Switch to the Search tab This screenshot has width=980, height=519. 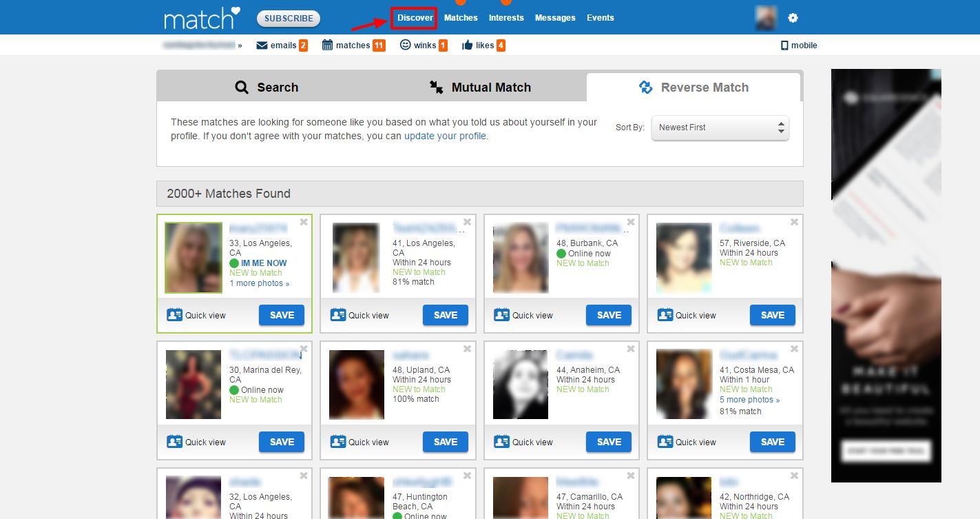tap(267, 88)
